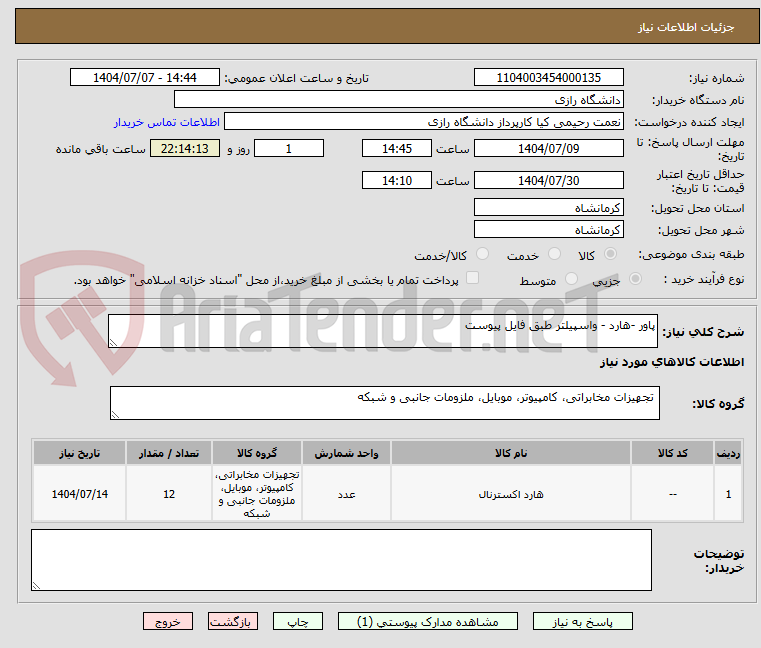Screen dimensions: 761x648
Task: Select the کالا/خدمت radio button
Action: tap(482, 254)
